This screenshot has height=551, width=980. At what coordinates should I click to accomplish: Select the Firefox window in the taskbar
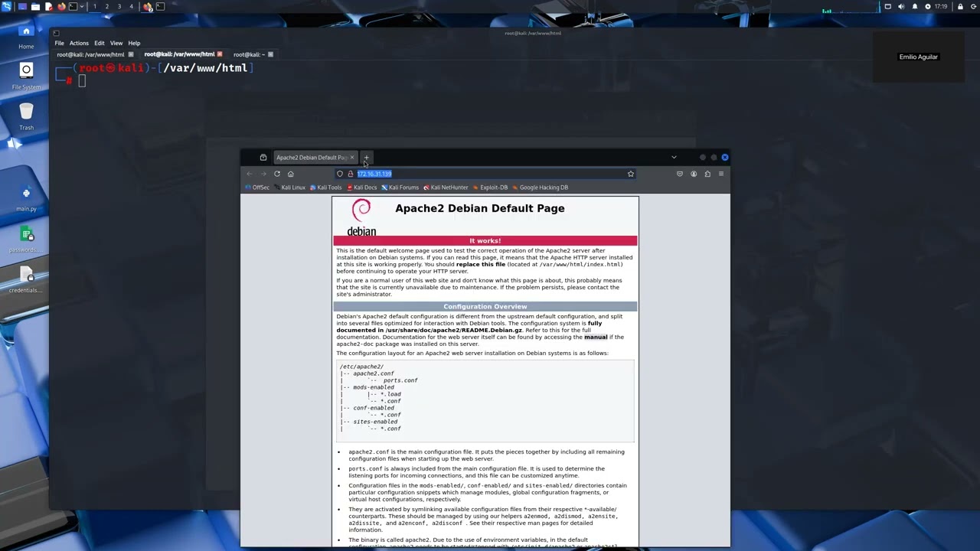[148, 6]
